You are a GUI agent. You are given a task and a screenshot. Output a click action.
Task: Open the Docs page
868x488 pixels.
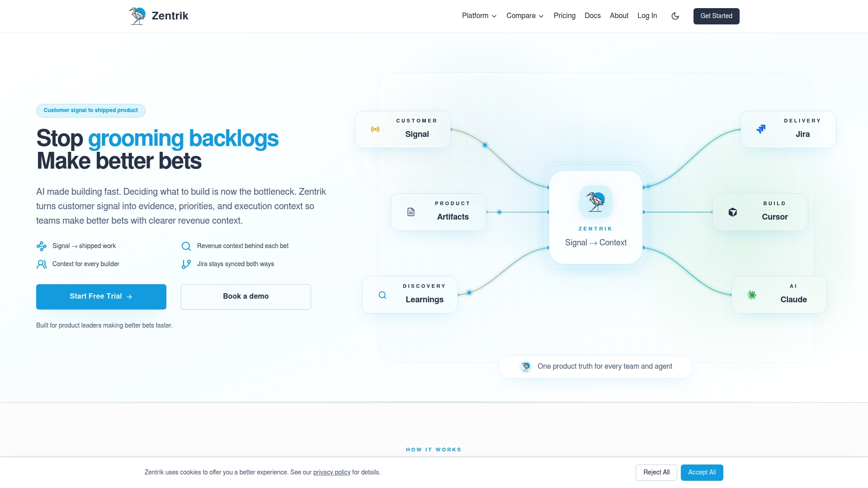click(x=593, y=16)
